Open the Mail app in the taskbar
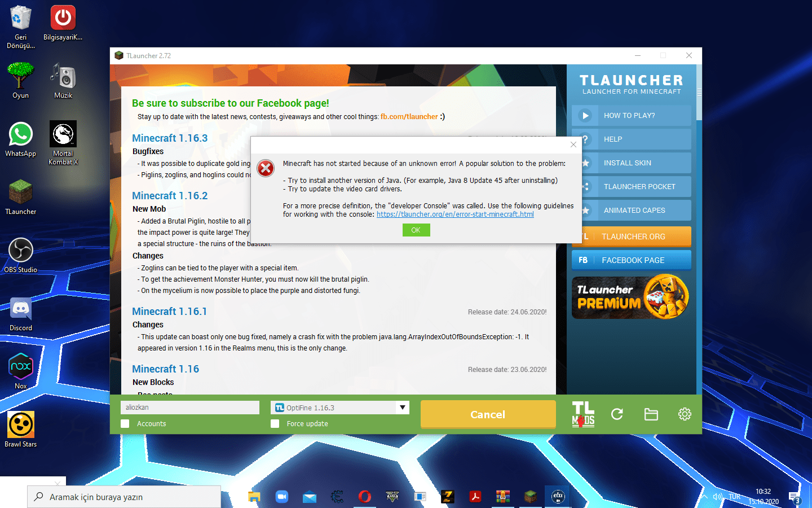The height and width of the screenshot is (508, 812). pos(310,497)
